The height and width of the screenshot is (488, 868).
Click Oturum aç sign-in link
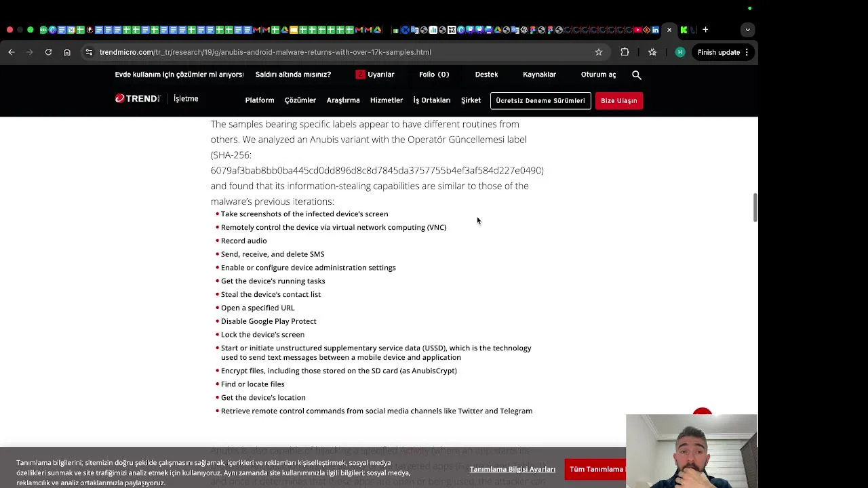pyautogui.click(x=598, y=75)
